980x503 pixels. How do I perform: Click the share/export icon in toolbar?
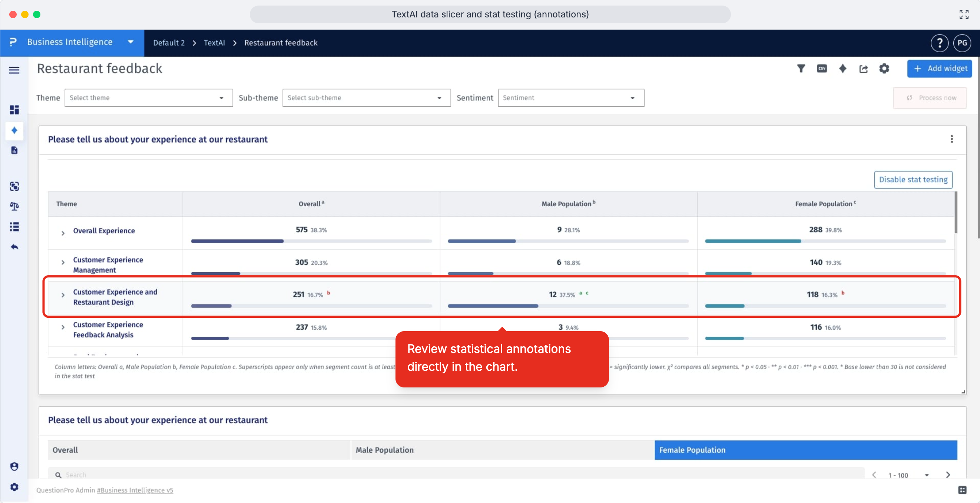tap(864, 69)
